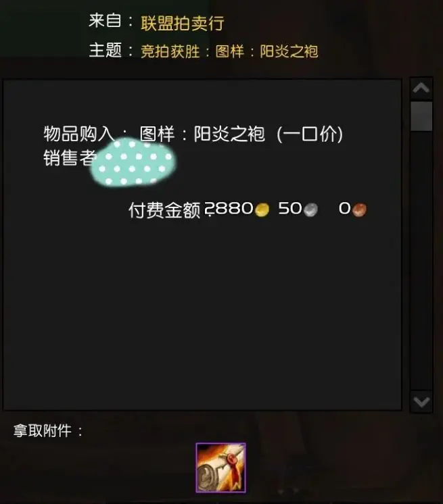Click the subject line 竞拍获胜：图样：阳炎之袍

(229, 51)
